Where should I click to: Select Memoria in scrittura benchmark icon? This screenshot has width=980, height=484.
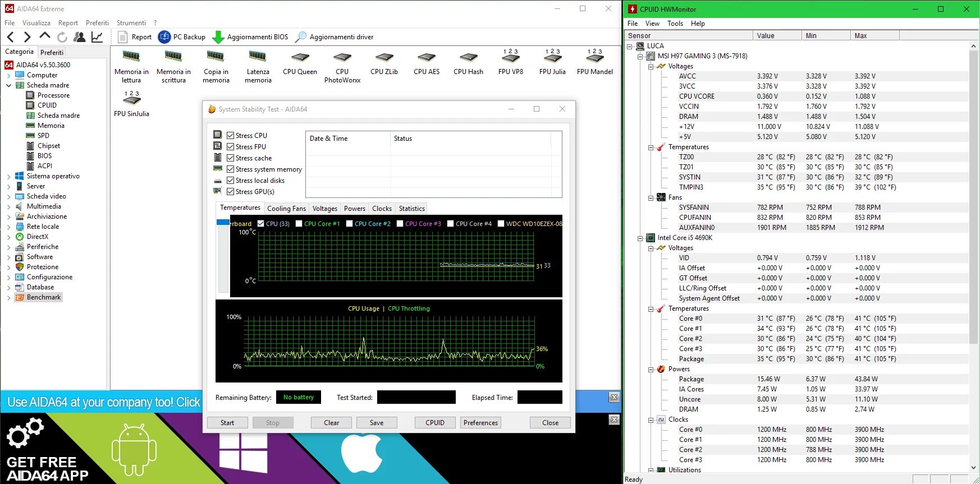[x=173, y=67]
